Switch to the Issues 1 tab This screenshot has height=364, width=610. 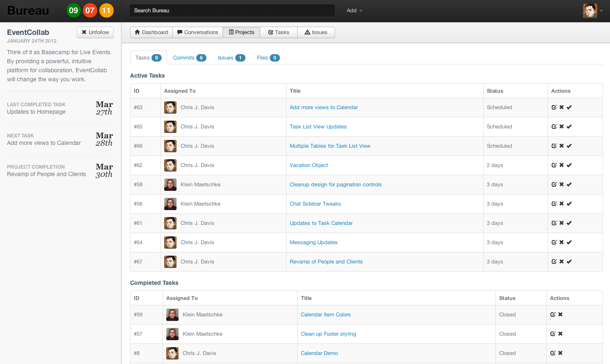(x=232, y=58)
